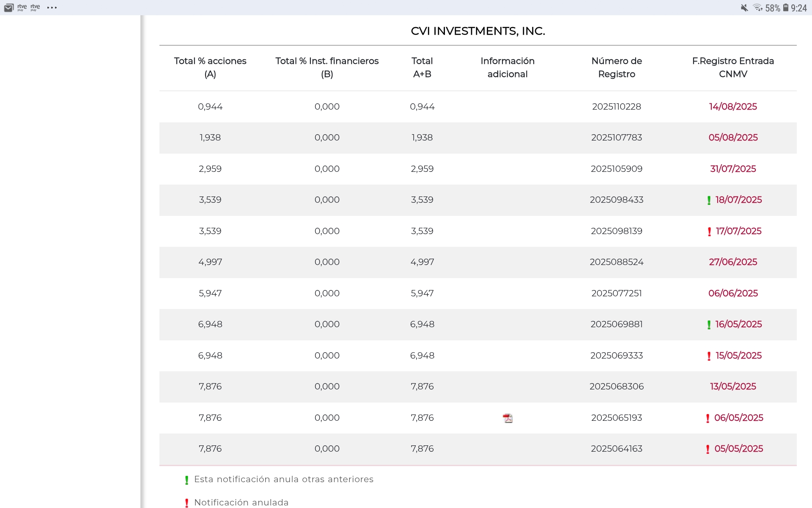The height and width of the screenshot is (508, 812).
Task: Open the mail notification icon in status bar
Action: pyautogui.click(x=8, y=8)
